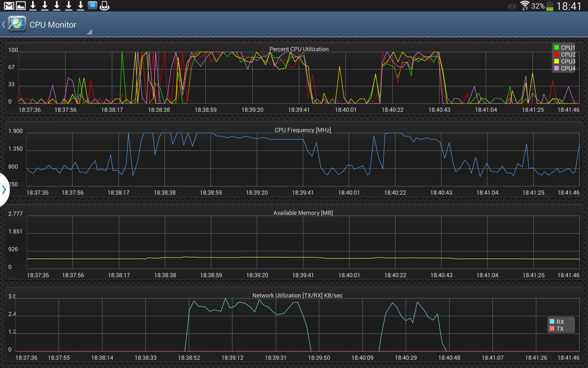Tap the Percent CPU Utilization chart title
The image size is (588, 368).
click(x=299, y=49)
